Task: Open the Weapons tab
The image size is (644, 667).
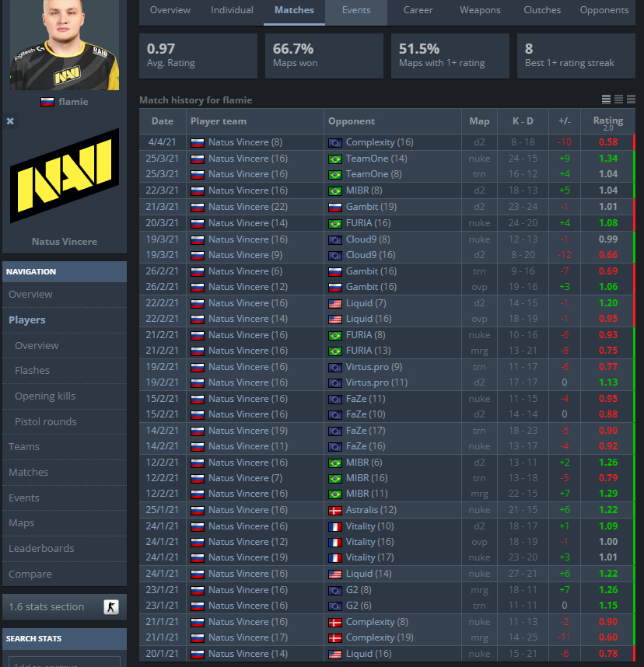Action: [480, 10]
